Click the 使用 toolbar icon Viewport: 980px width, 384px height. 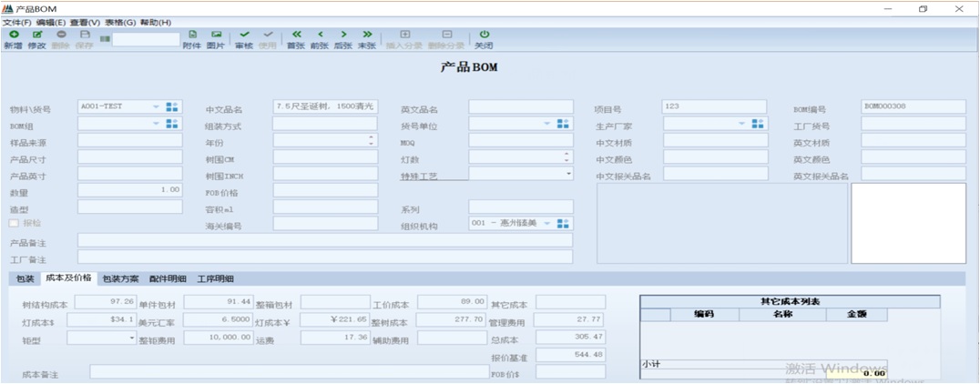click(x=268, y=35)
